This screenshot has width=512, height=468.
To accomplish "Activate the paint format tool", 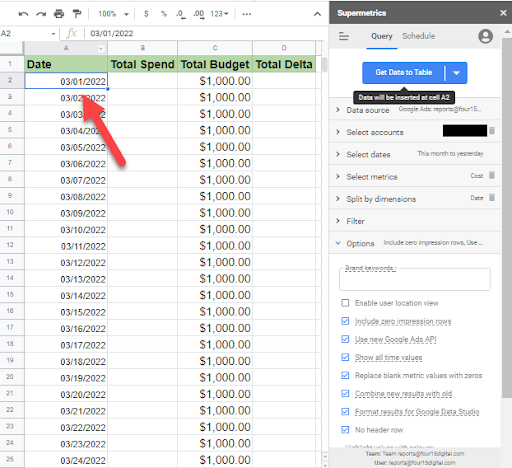I will click(x=77, y=14).
